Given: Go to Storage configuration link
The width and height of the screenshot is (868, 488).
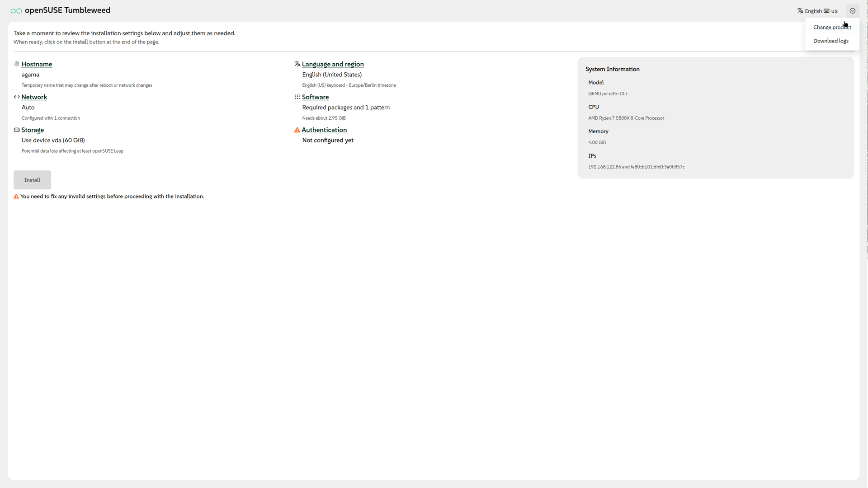Looking at the screenshot, I should point(33,130).
